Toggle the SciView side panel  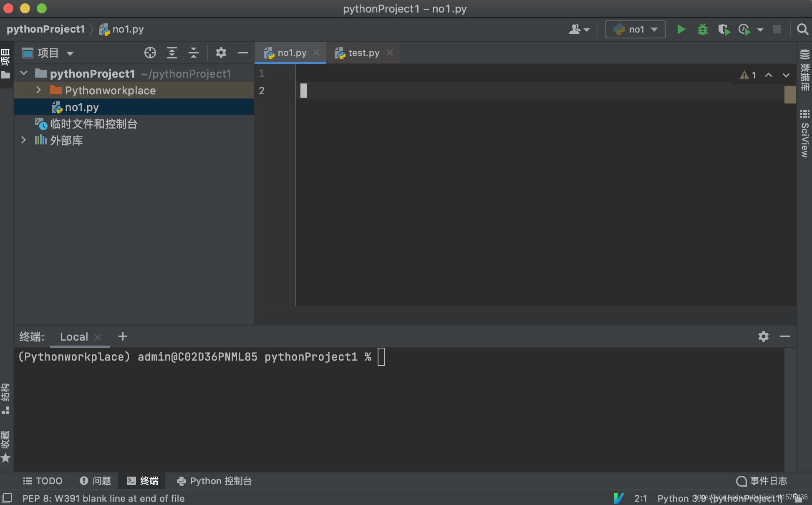tap(805, 134)
